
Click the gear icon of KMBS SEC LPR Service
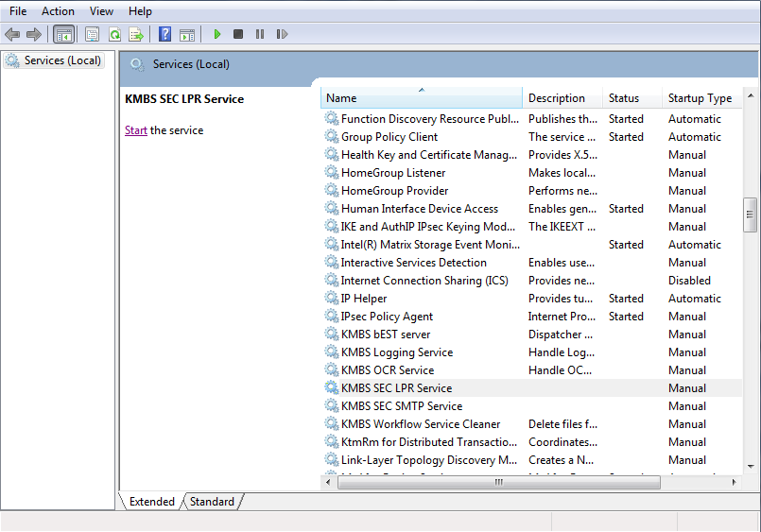click(332, 387)
